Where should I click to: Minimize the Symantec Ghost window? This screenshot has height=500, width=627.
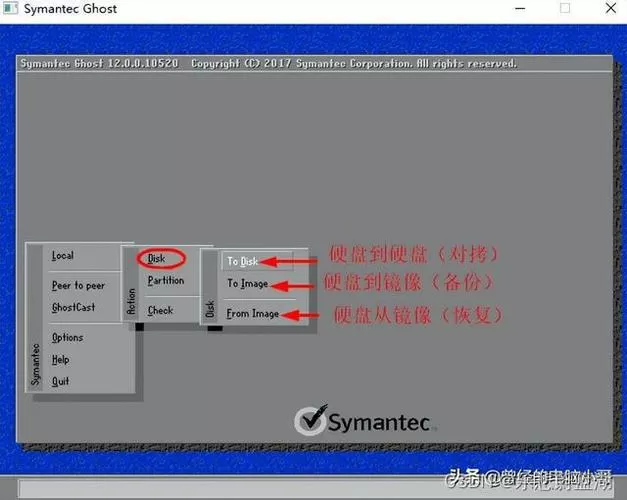point(520,8)
